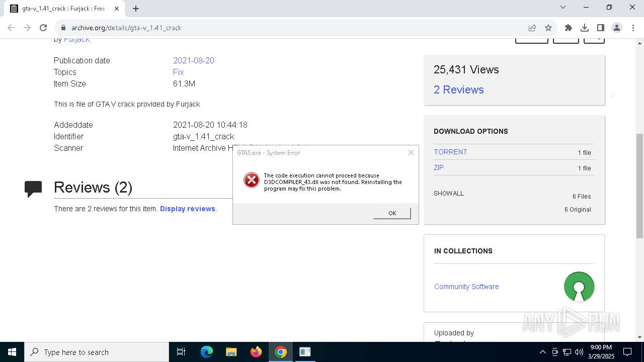Click the gta-v_1.41_crack identifier value
Image resolution: width=644 pixels, height=362 pixels.
click(204, 136)
